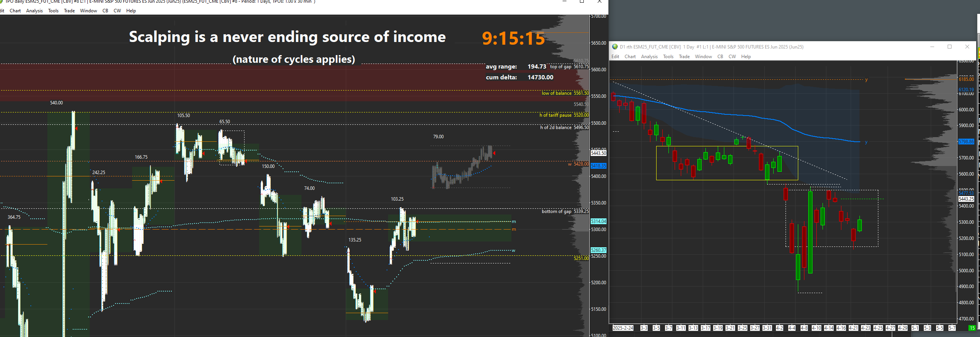Open Help menu in the D1 rth window
The image size is (980, 337).
tap(746, 57)
